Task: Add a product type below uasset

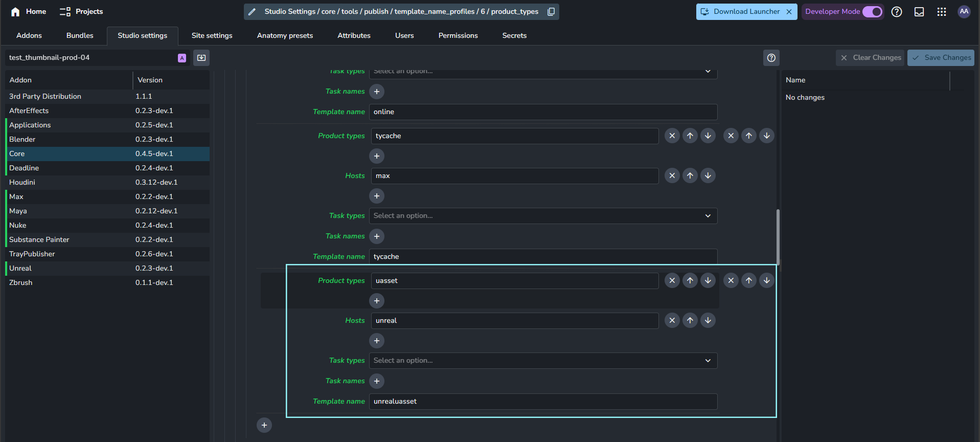Action: 377,301
